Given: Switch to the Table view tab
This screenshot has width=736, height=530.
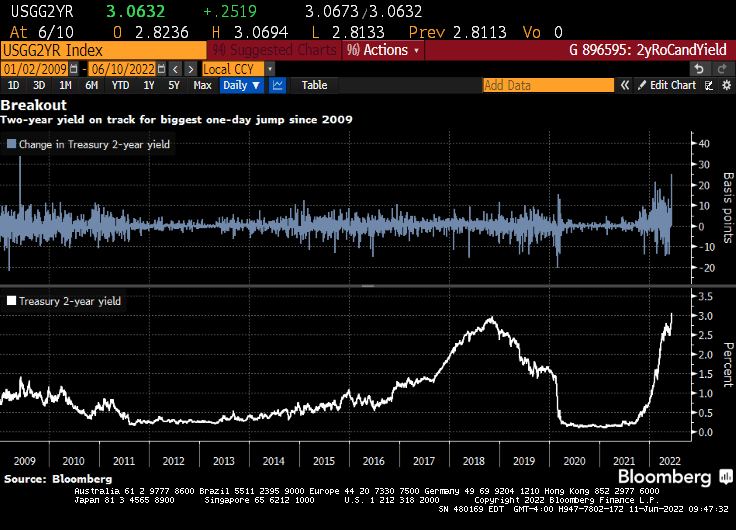Looking at the screenshot, I should [314, 86].
